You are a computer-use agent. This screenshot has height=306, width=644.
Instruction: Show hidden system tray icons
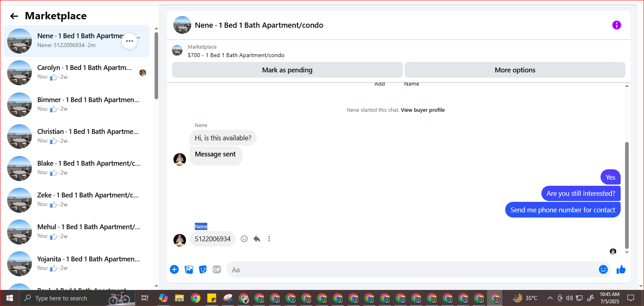click(x=550, y=298)
